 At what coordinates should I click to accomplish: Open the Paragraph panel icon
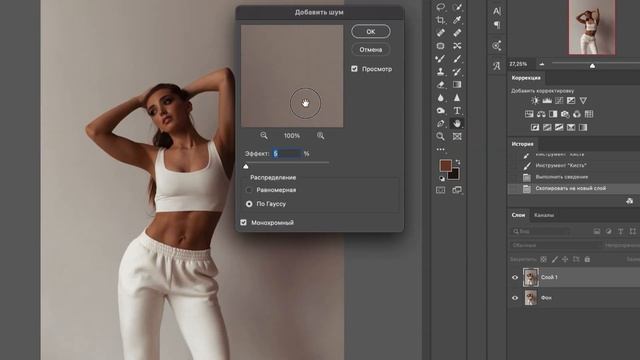[x=497, y=25]
